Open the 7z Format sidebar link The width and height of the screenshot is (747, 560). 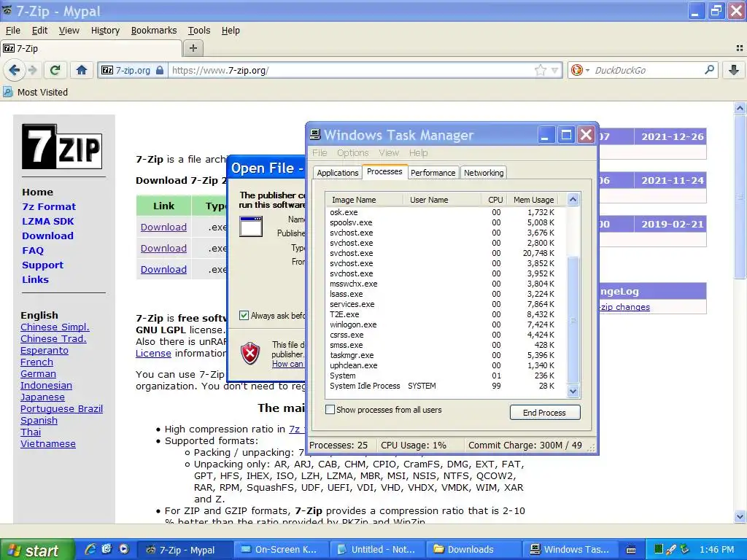click(49, 206)
